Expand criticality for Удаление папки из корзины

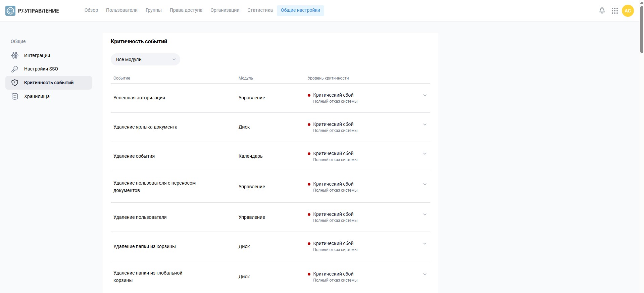[425, 244]
